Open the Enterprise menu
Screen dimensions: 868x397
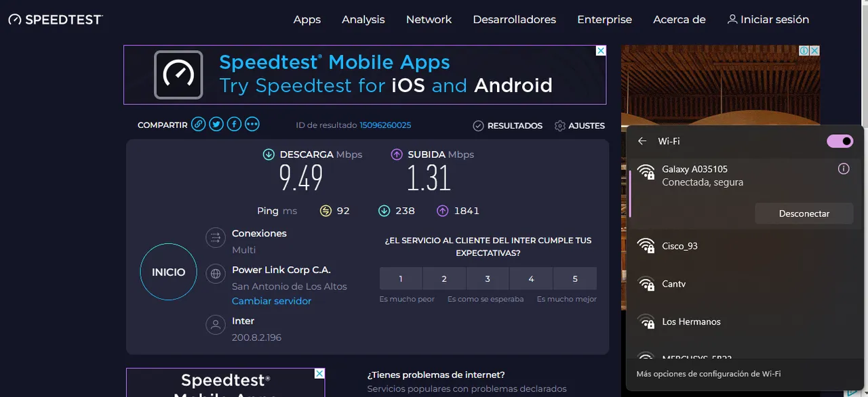point(605,20)
